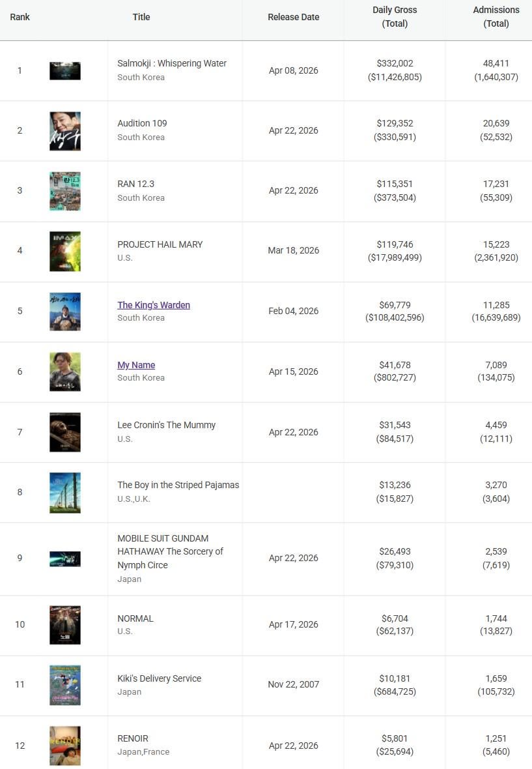Click the Admissions (Total) column header

tap(496, 17)
